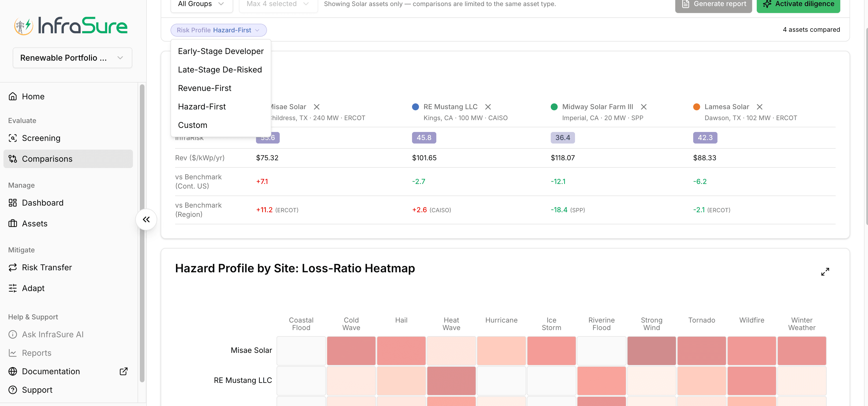The width and height of the screenshot is (868, 406).
Task: Collapse the sidebar with double-chevron button
Action: point(146,219)
